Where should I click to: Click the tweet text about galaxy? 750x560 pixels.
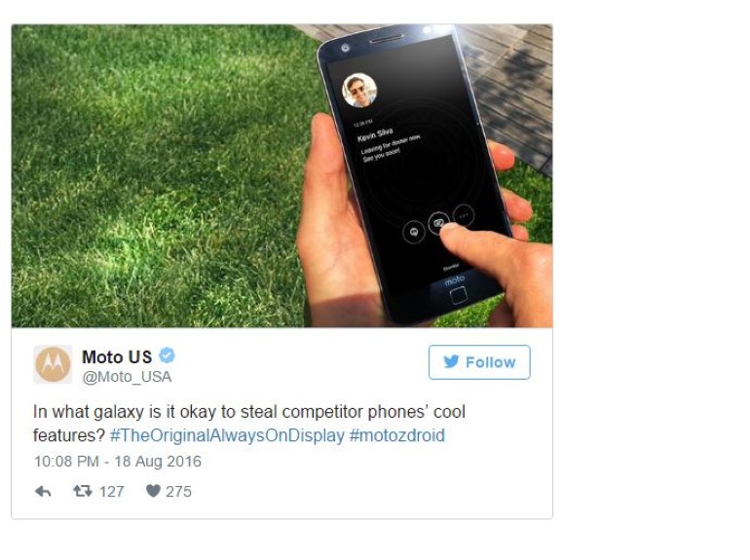(249, 424)
